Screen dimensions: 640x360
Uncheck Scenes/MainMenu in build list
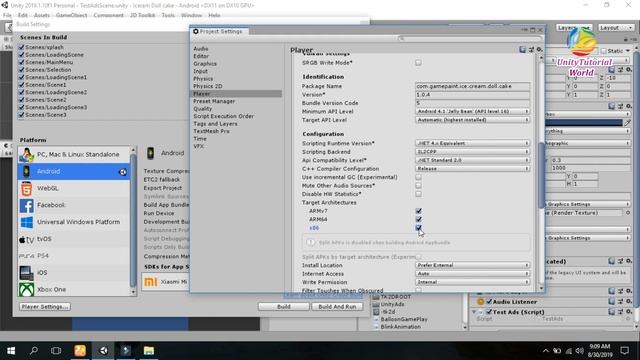[x=22, y=62]
